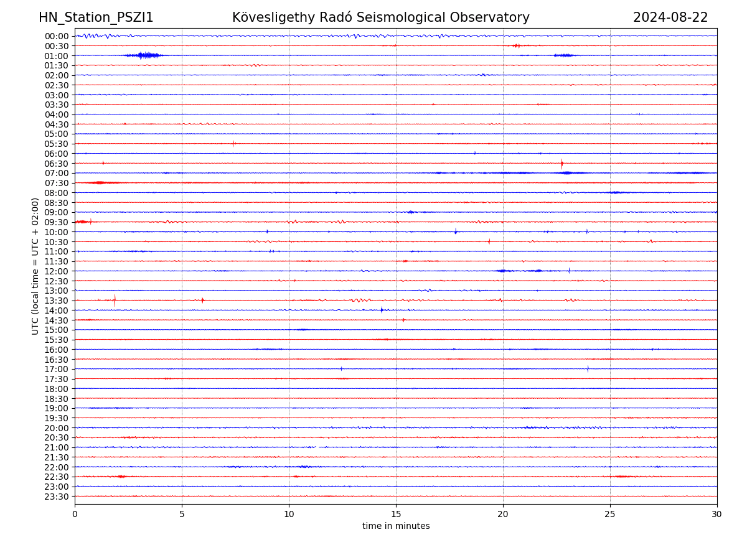
Task: Click the tall red spike on 13:30 trace
Action: [115, 301]
